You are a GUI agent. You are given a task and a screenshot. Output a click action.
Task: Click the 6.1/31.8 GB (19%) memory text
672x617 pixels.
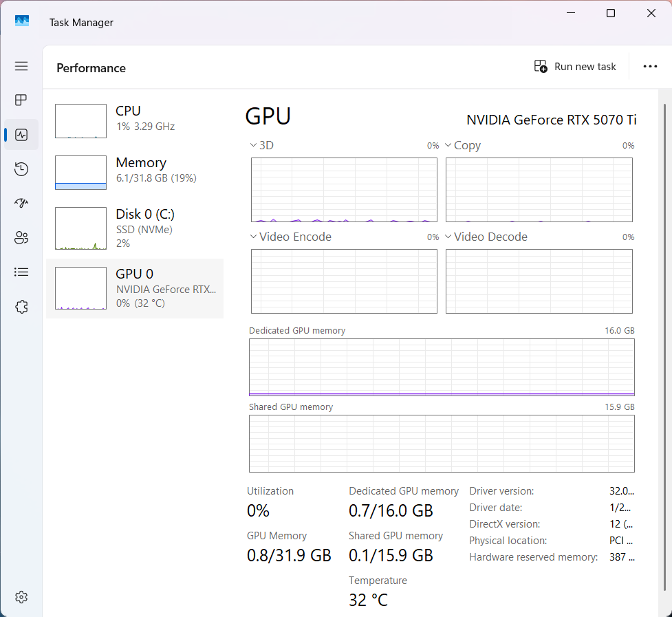(x=156, y=178)
